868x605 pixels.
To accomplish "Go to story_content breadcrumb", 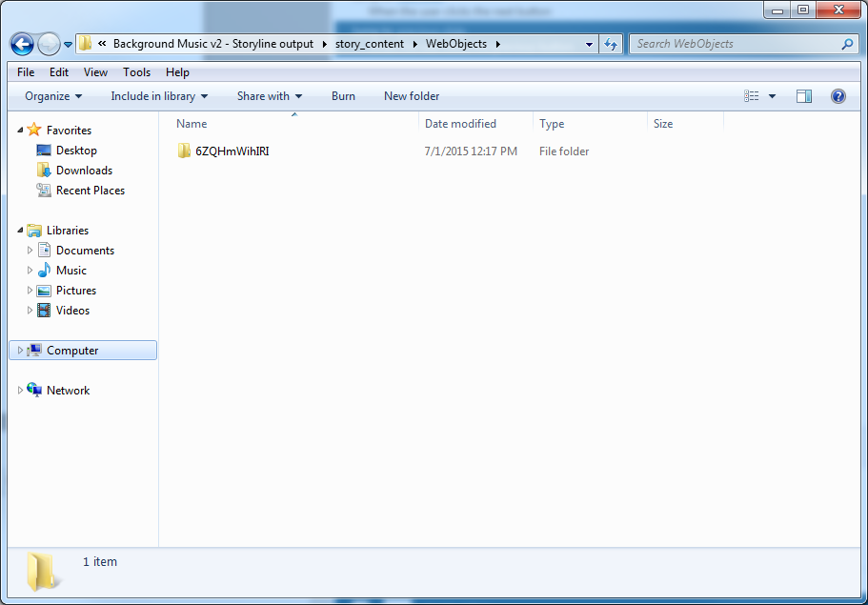I will click(x=370, y=44).
